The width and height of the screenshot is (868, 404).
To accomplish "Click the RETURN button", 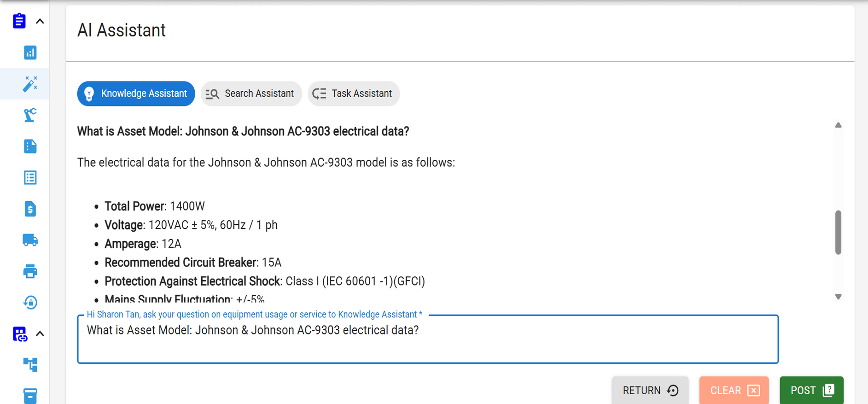I will (x=650, y=391).
